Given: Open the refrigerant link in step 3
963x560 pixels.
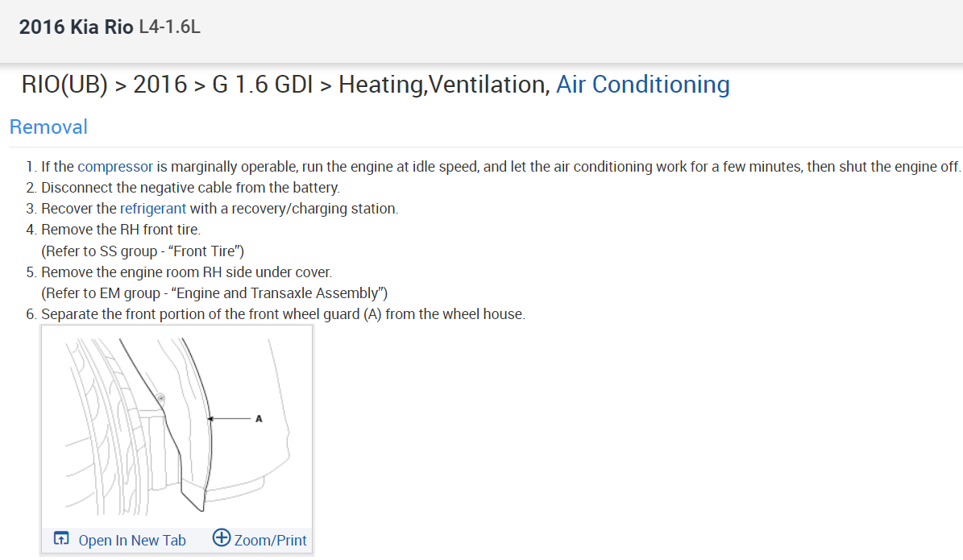Looking at the screenshot, I should click(153, 209).
